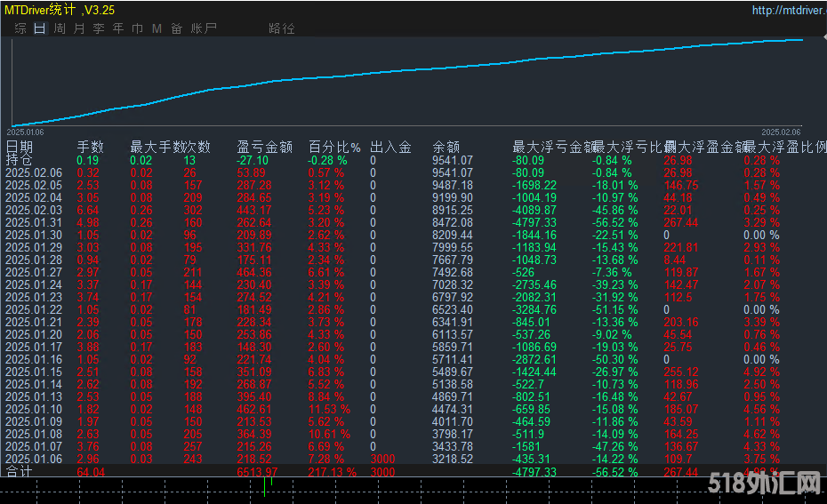827x504 pixels.
Task: Select the 年 yearly statistics tab
Action: (117, 28)
